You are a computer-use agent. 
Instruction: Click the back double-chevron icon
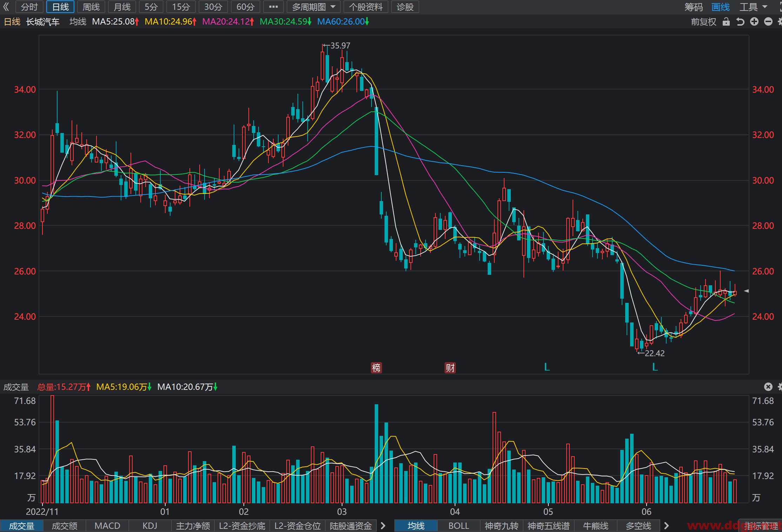[x=6, y=7]
